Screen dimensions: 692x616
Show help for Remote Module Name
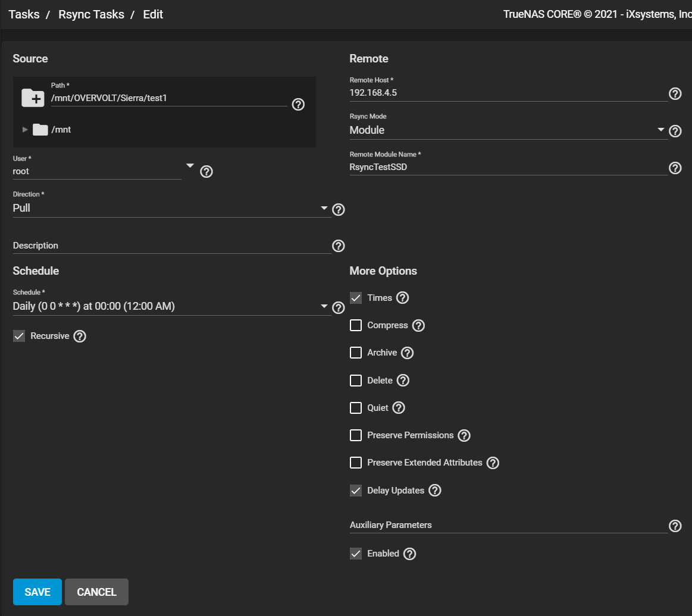tap(675, 168)
